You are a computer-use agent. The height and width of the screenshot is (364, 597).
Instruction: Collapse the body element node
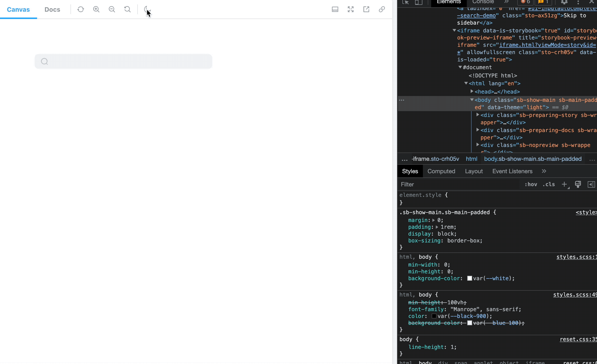pos(472,100)
